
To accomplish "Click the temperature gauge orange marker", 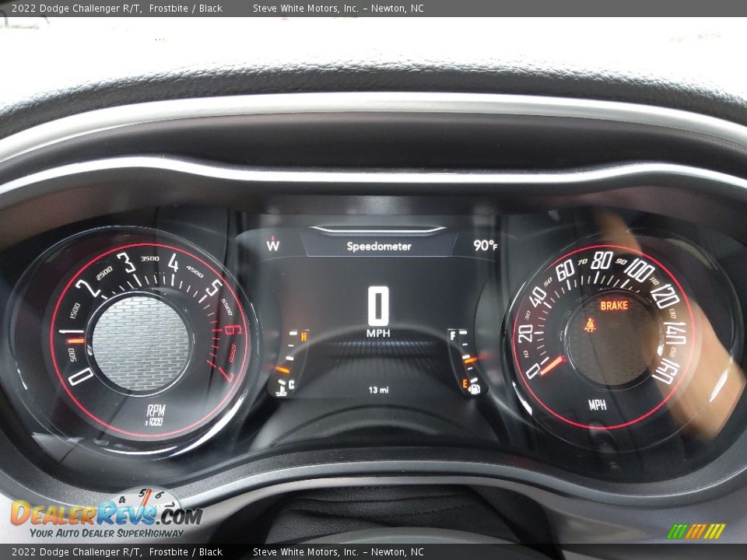I will tap(282, 369).
